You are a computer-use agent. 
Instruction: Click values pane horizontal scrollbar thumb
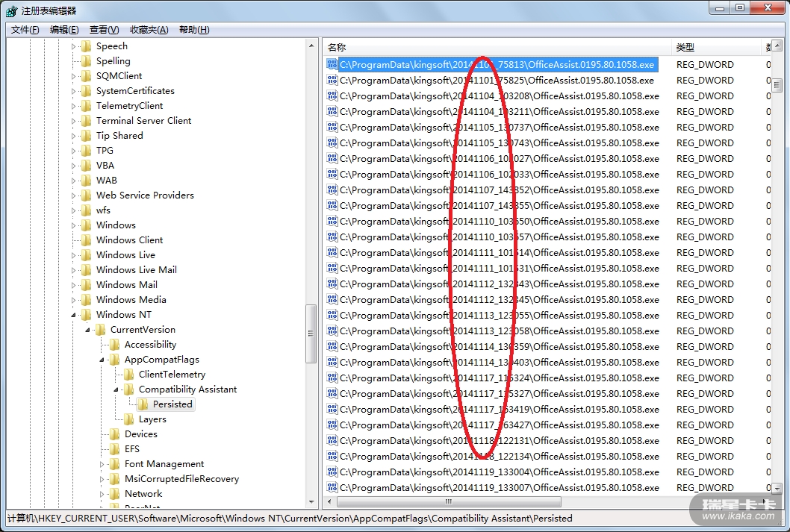point(449,502)
